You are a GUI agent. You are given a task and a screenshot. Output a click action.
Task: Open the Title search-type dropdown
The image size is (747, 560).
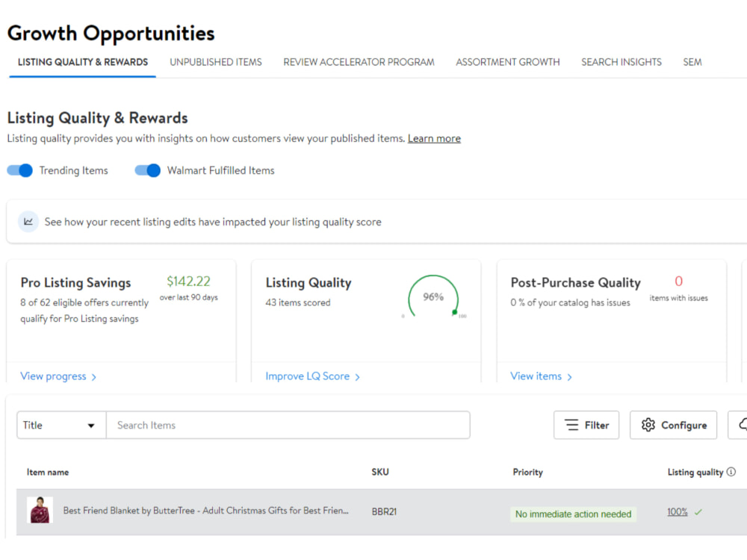(x=61, y=425)
